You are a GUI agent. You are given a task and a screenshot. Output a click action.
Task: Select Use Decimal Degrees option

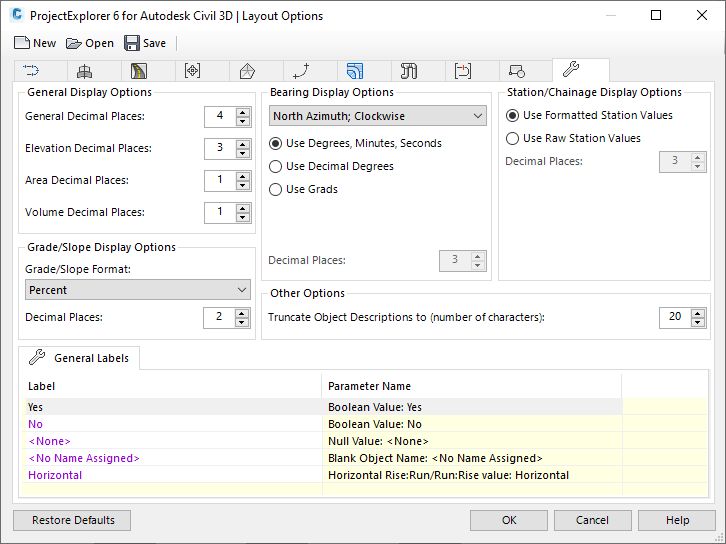point(275,166)
